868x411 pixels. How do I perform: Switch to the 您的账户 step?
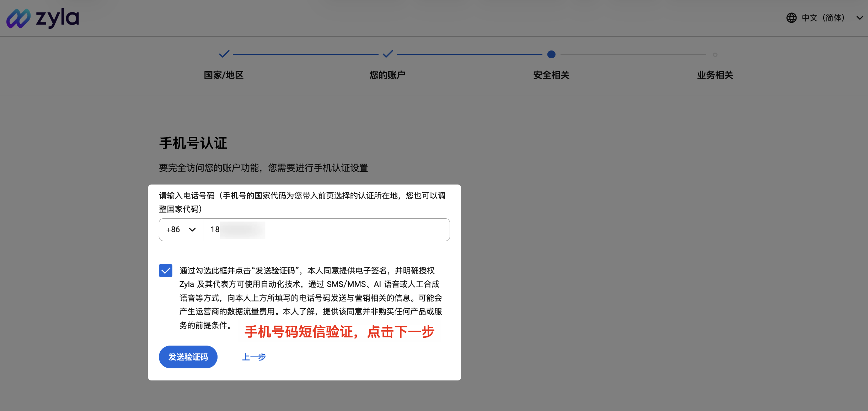pos(388,75)
